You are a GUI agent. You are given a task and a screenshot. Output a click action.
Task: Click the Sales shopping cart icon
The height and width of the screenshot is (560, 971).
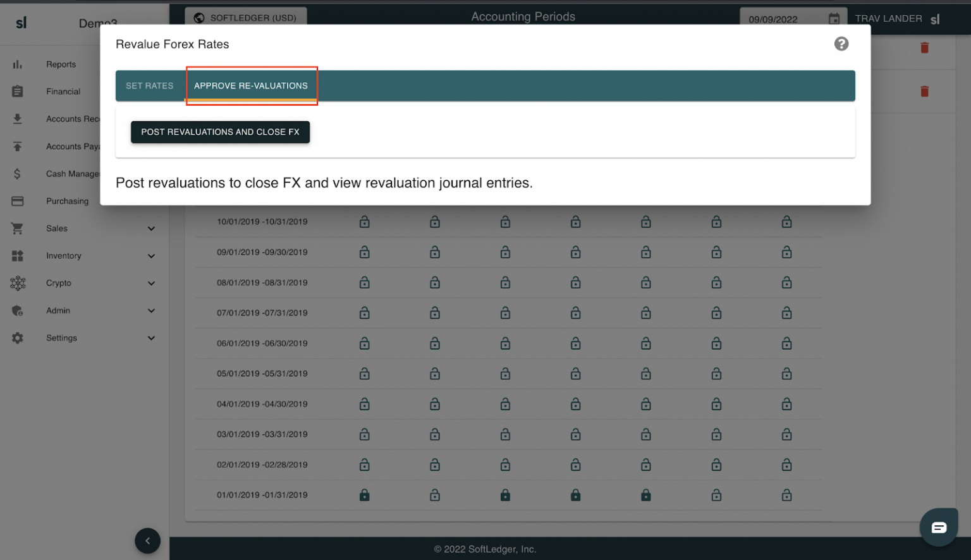point(18,229)
